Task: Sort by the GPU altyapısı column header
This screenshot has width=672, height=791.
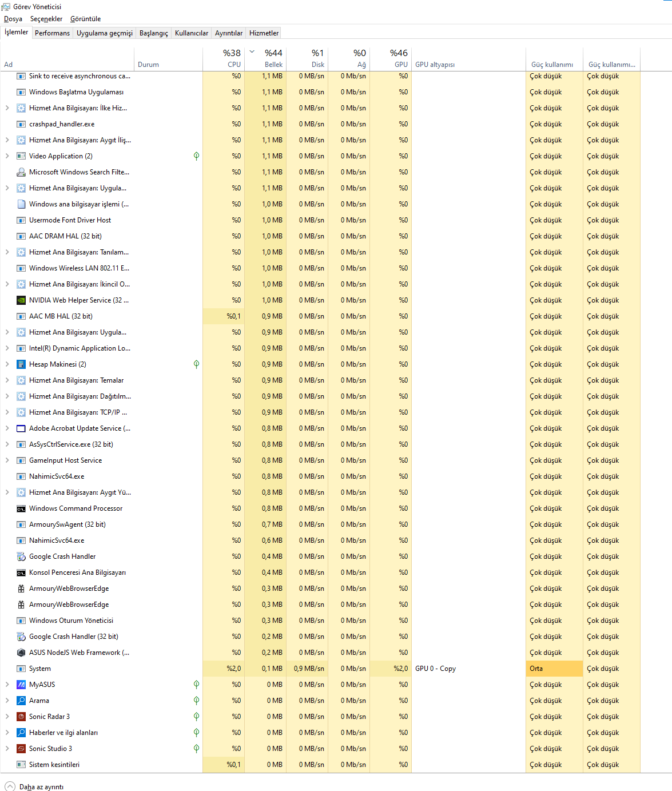Action: pos(468,58)
